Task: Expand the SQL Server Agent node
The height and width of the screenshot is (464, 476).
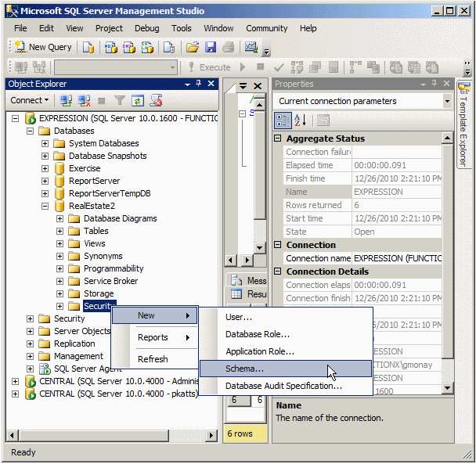Action: [30, 369]
